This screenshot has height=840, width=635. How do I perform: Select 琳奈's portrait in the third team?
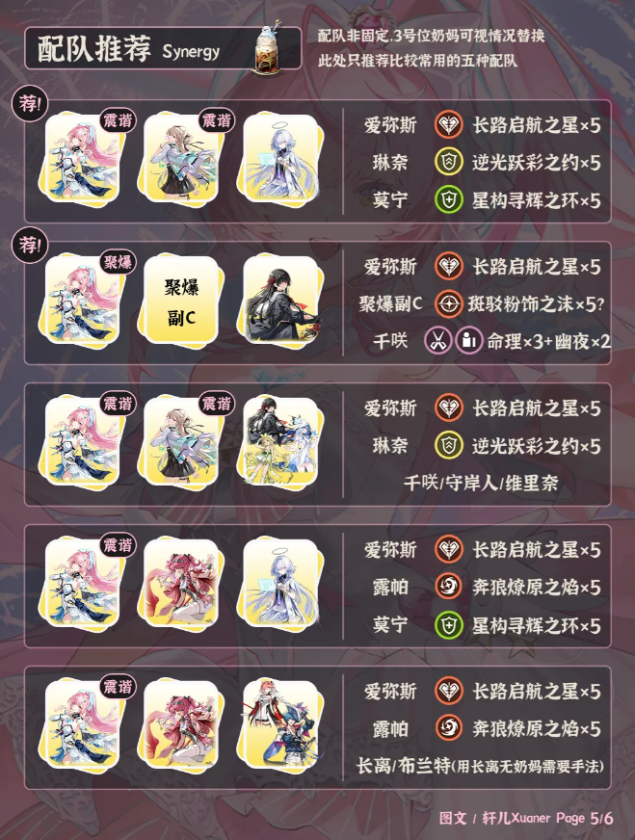coord(181,442)
